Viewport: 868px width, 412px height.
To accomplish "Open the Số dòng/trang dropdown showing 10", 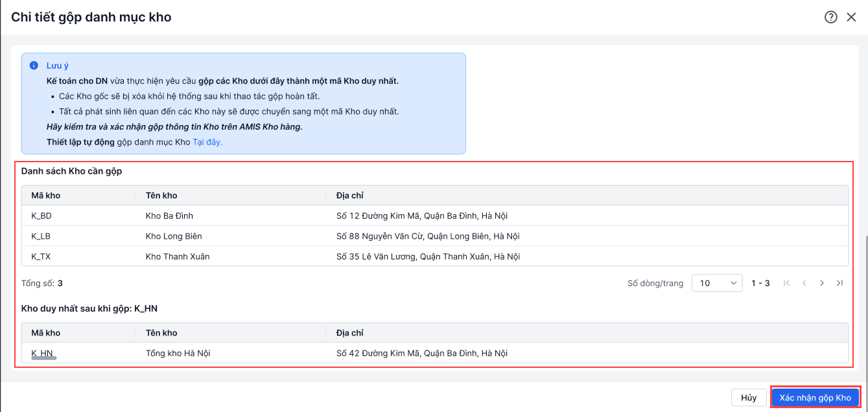I will (x=717, y=283).
